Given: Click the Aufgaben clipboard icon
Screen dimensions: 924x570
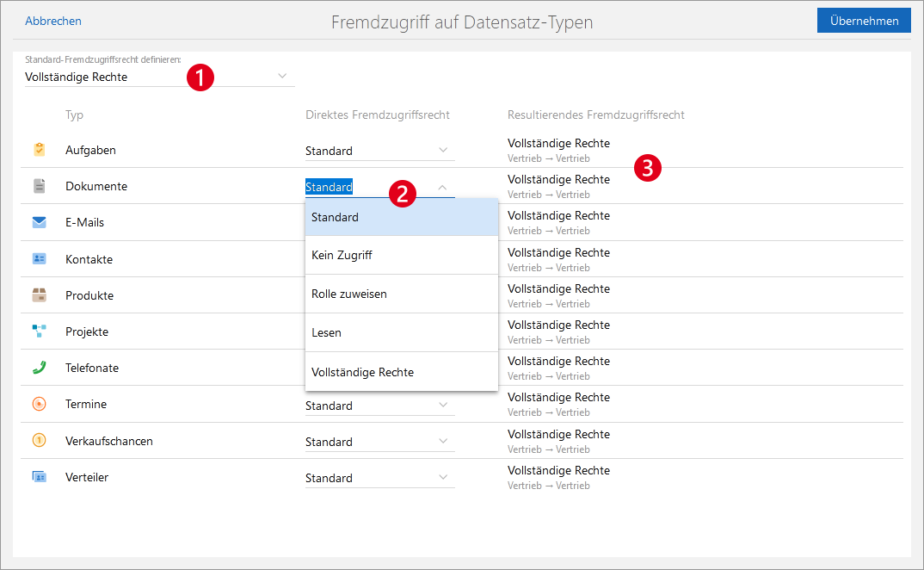Looking at the screenshot, I should pos(39,150).
